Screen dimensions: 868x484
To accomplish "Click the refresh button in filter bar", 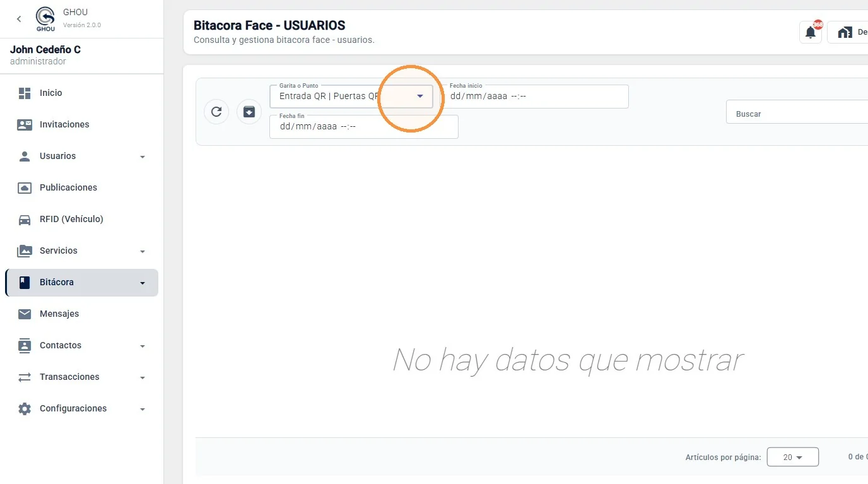I will tap(216, 112).
